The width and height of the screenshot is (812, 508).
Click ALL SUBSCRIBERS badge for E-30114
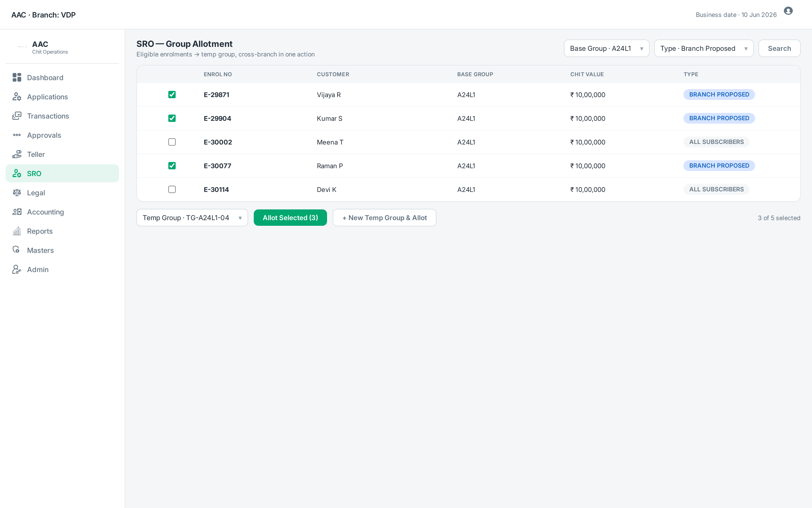(716, 189)
